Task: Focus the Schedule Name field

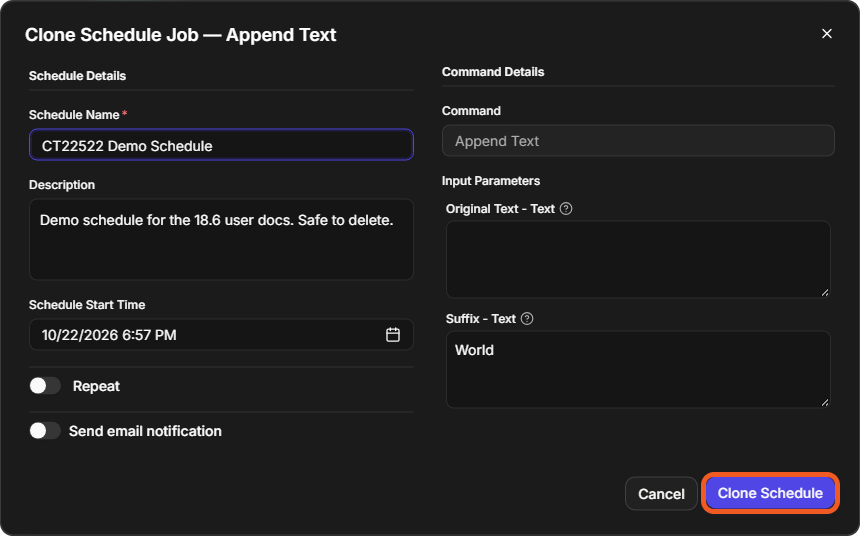Action: click(x=221, y=145)
